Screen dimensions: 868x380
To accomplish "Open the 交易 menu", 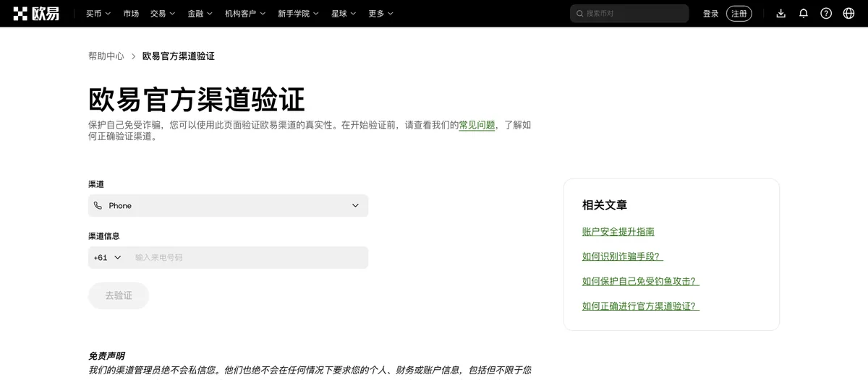I will pyautogui.click(x=163, y=13).
